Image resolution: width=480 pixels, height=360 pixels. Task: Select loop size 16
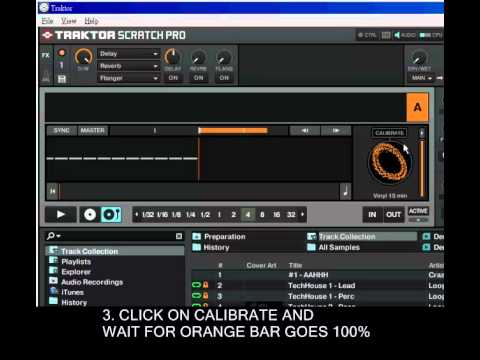pyautogui.click(x=276, y=214)
